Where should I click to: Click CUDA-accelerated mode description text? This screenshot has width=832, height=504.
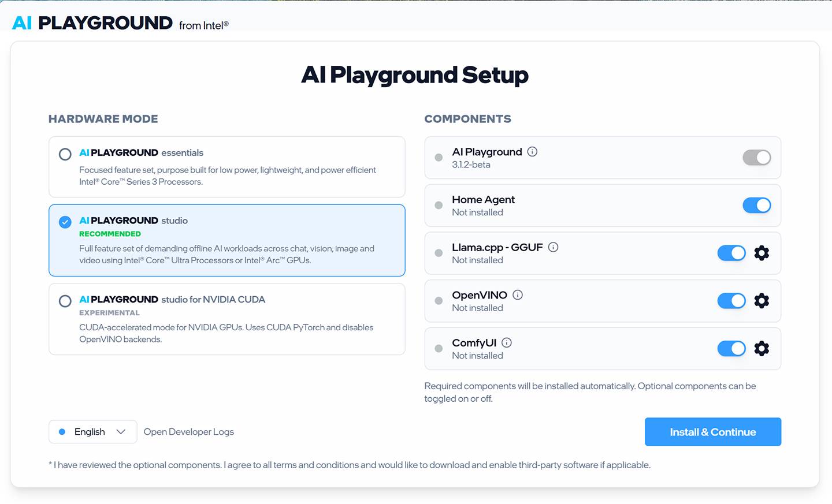click(x=226, y=333)
